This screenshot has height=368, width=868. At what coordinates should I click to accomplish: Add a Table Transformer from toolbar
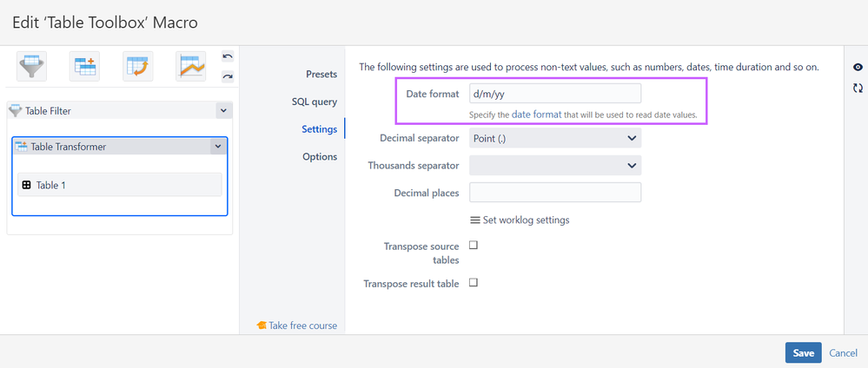tap(85, 66)
